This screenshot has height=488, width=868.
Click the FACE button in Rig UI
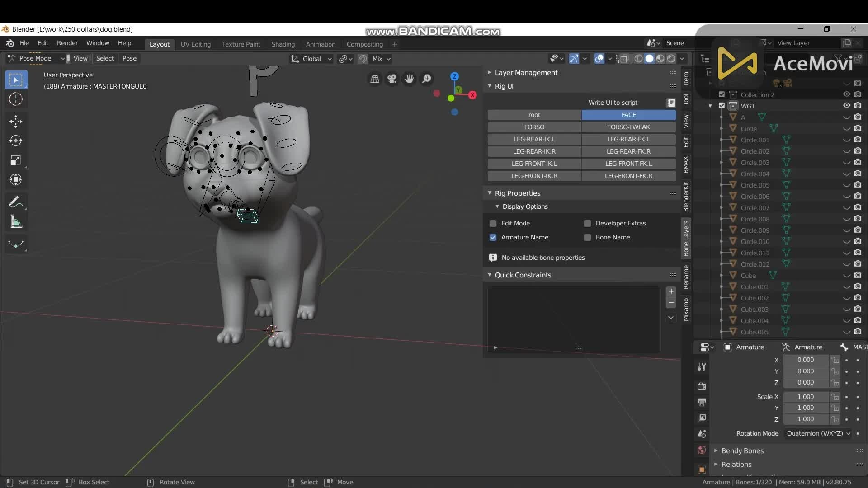tap(628, 115)
